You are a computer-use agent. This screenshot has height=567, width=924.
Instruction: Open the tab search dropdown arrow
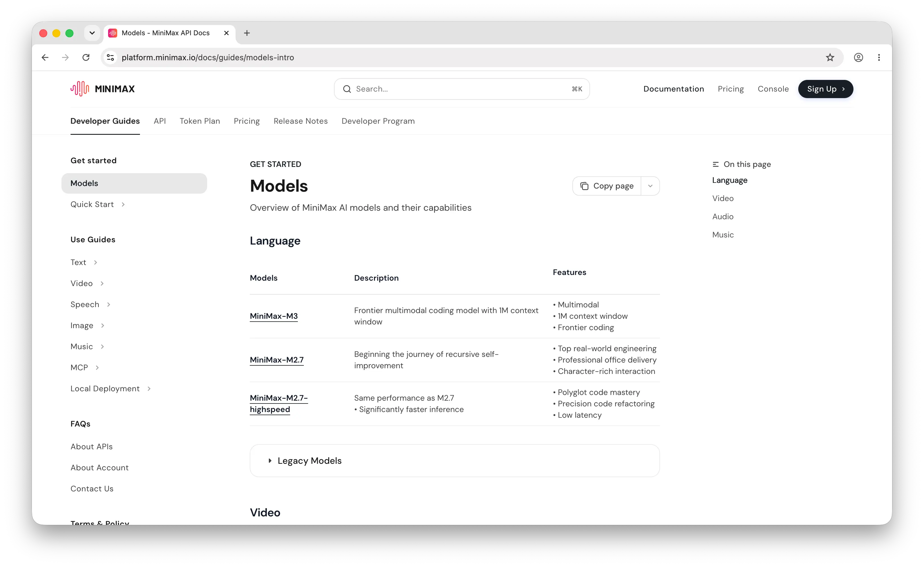pyautogui.click(x=92, y=33)
